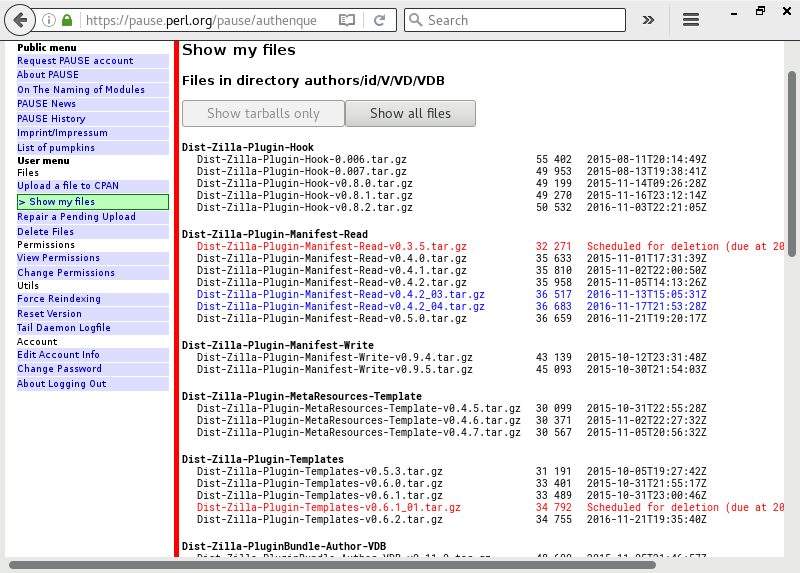Open the Tail Daemon Logfile link

click(x=64, y=327)
